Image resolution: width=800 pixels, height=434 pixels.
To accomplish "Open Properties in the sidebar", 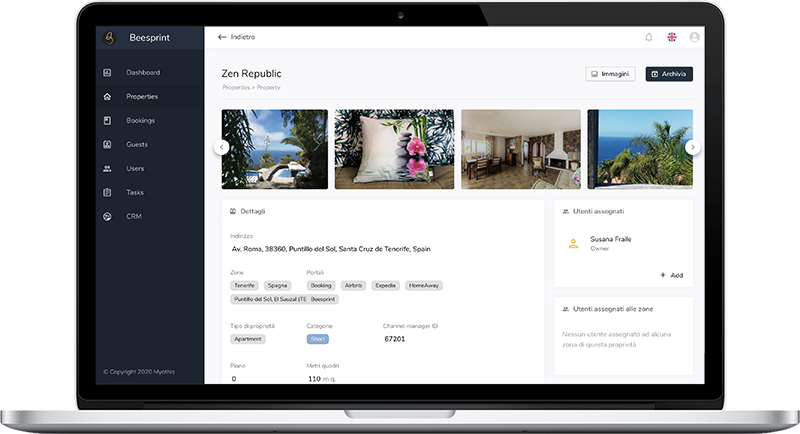I will pos(142,96).
